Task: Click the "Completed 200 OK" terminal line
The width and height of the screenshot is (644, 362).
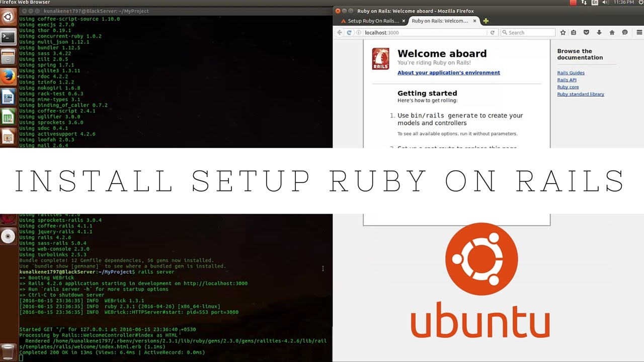Action: click(112, 352)
